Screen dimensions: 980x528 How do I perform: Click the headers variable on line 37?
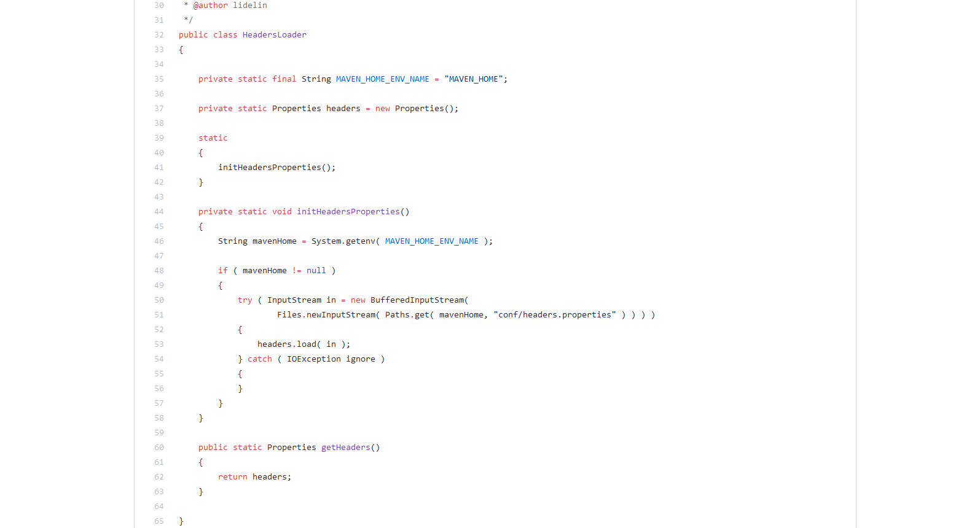(343, 109)
